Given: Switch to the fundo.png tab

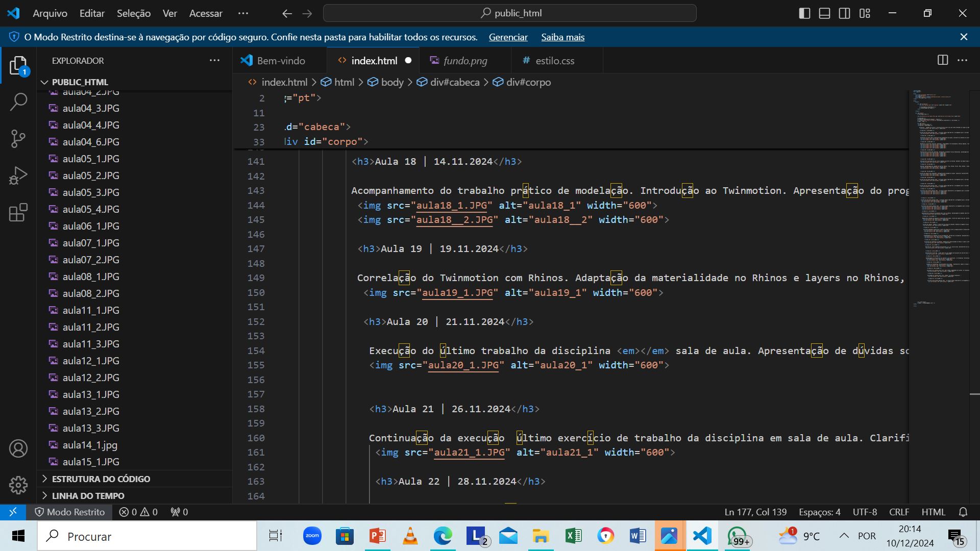Looking at the screenshot, I should pyautogui.click(x=464, y=60).
